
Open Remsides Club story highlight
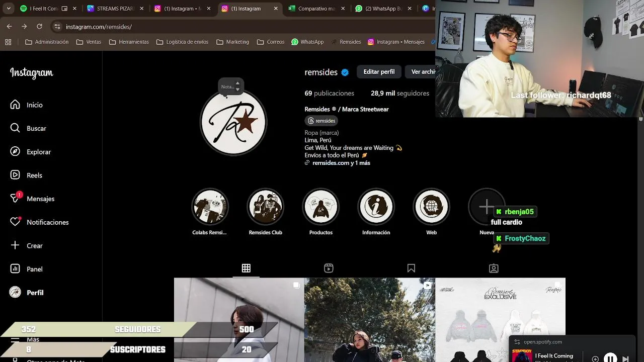tap(266, 206)
